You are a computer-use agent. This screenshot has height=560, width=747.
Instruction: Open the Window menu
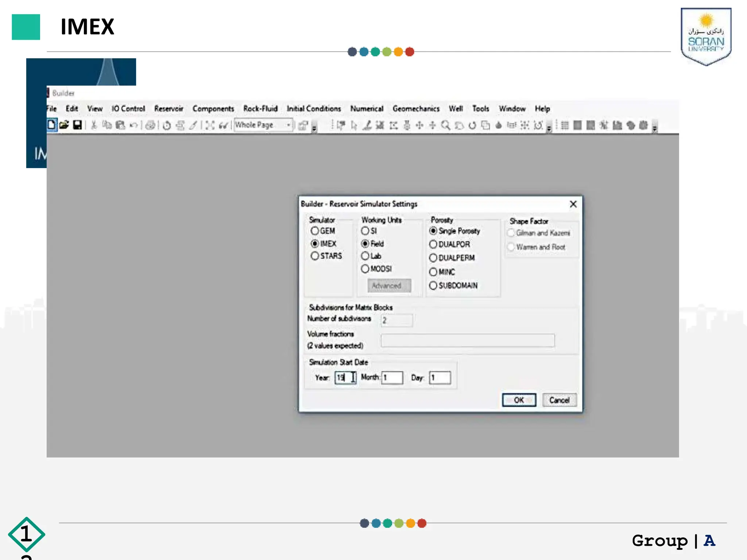pos(512,109)
